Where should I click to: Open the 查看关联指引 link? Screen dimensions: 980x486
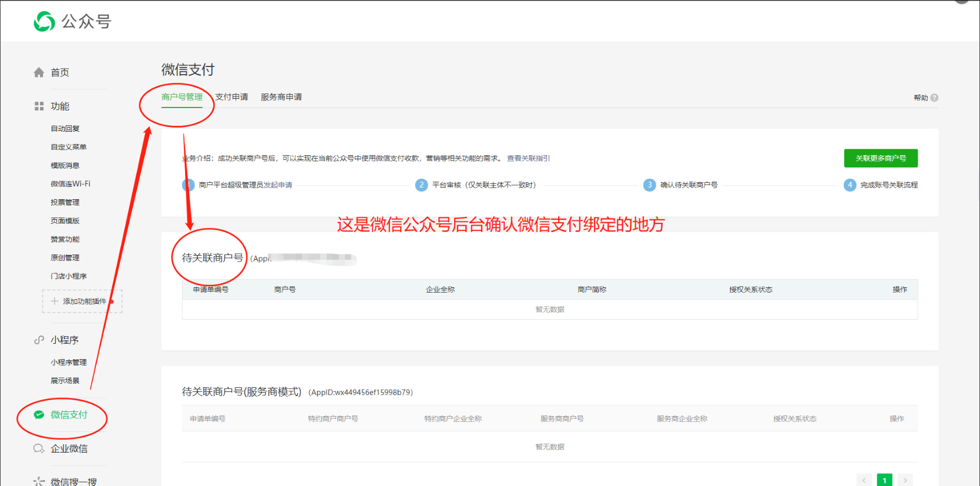click(x=528, y=158)
